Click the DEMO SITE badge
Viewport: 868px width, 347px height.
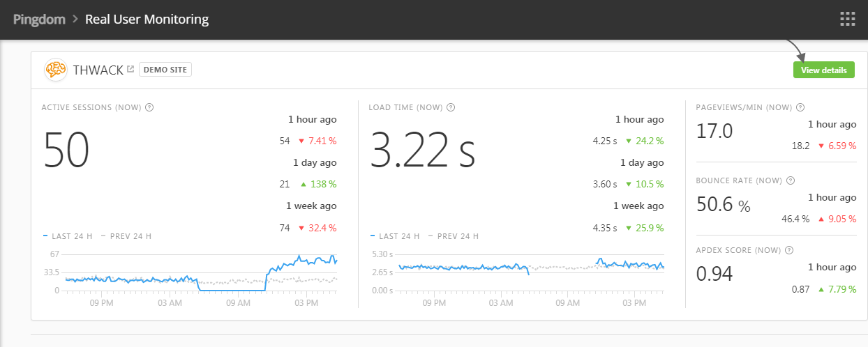165,70
